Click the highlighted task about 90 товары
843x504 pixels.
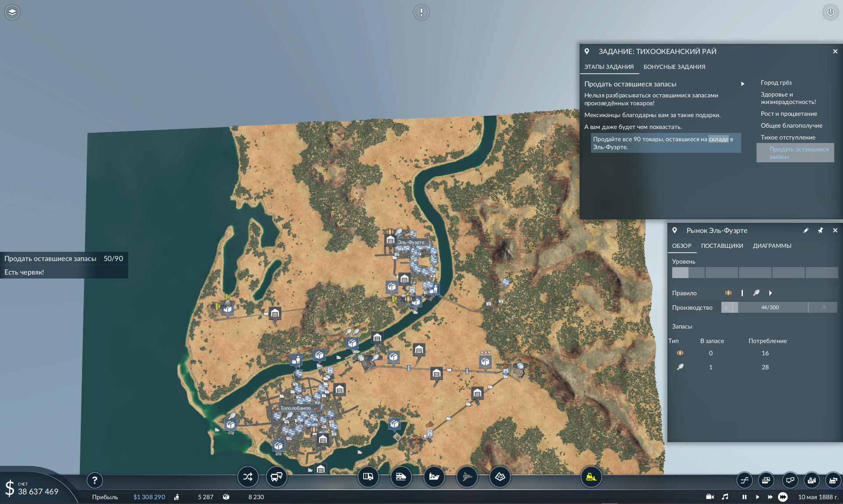666,143
